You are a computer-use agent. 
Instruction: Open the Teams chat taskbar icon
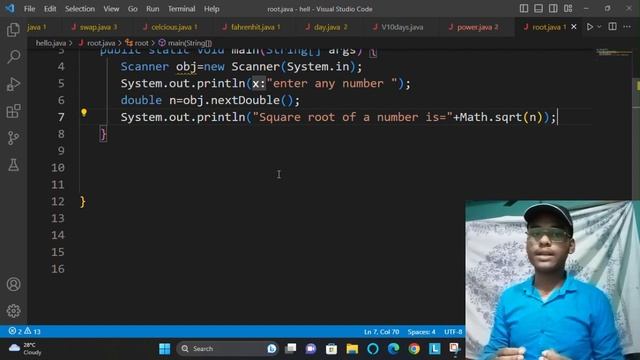pos(311,349)
